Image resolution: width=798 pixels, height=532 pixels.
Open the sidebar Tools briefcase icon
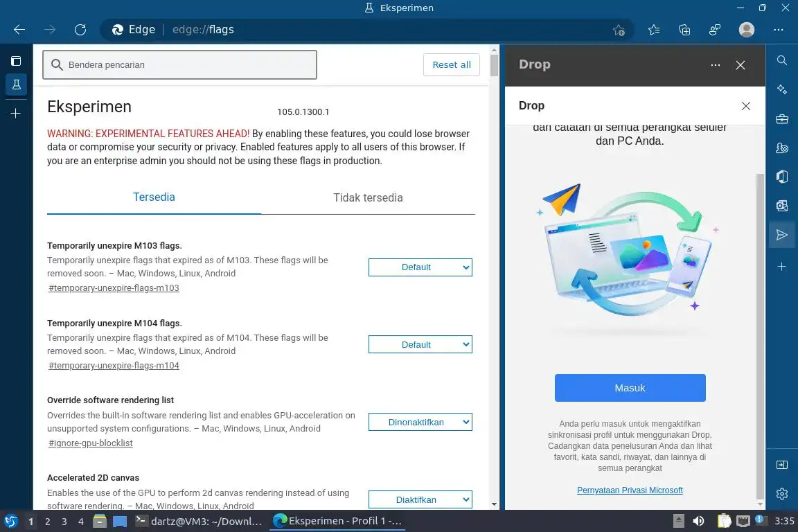781,119
